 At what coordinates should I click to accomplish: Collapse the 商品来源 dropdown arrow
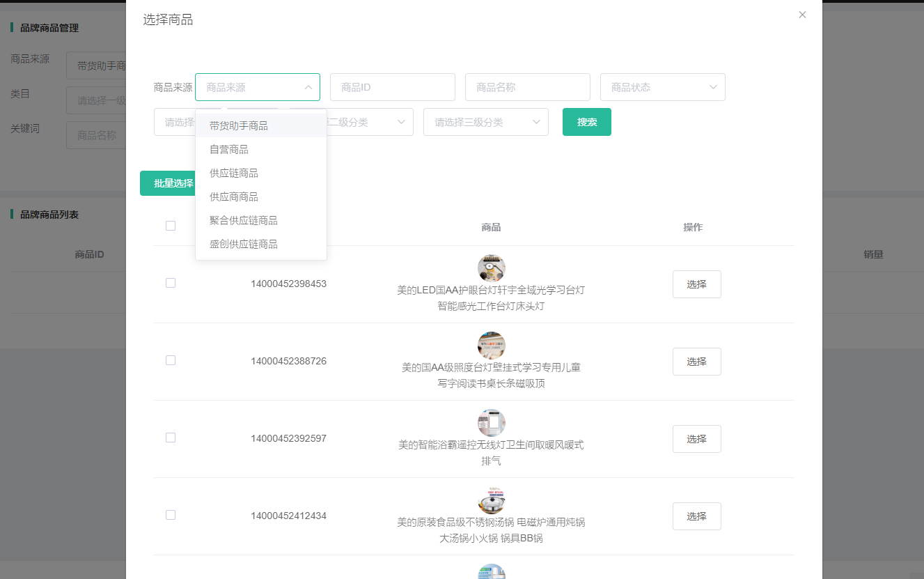click(x=308, y=88)
